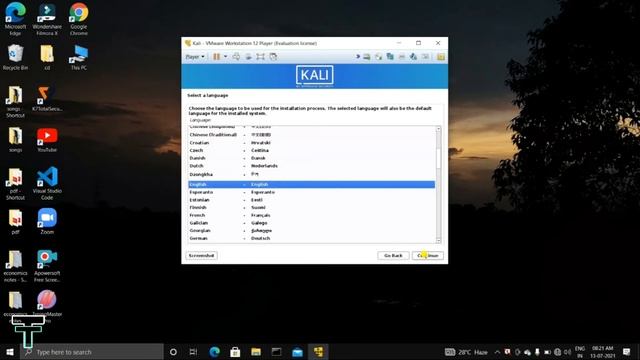Select Chinese (Traditional) in the language list
640x360 pixels.
click(311, 135)
